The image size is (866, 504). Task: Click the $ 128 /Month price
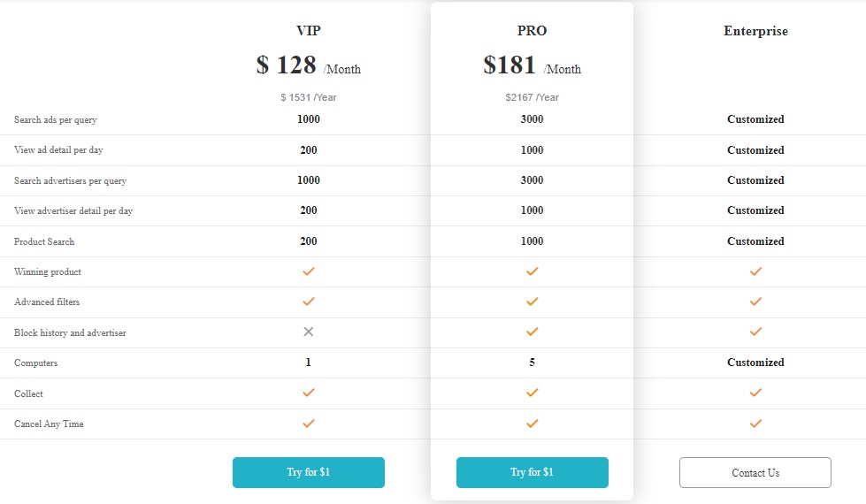pyautogui.click(x=308, y=65)
